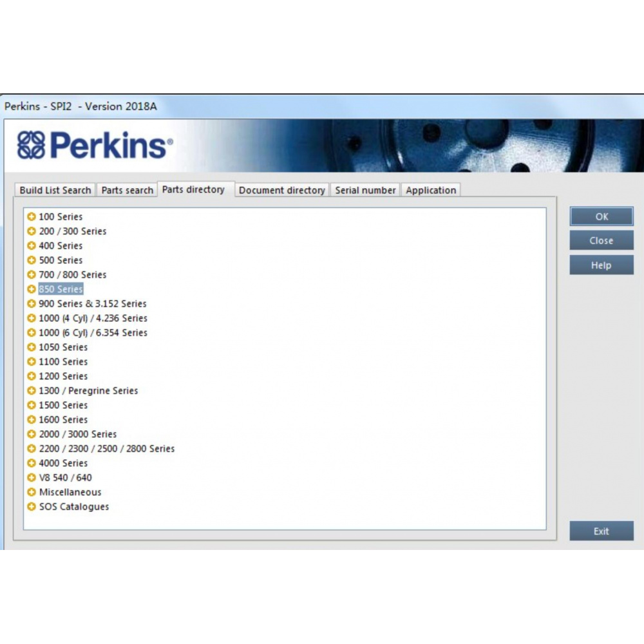Click the window title 'Perkins - SPI2 - Version 2018A'
Image resolution: width=644 pixels, height=644 pixels.
[x=80, y=106]
